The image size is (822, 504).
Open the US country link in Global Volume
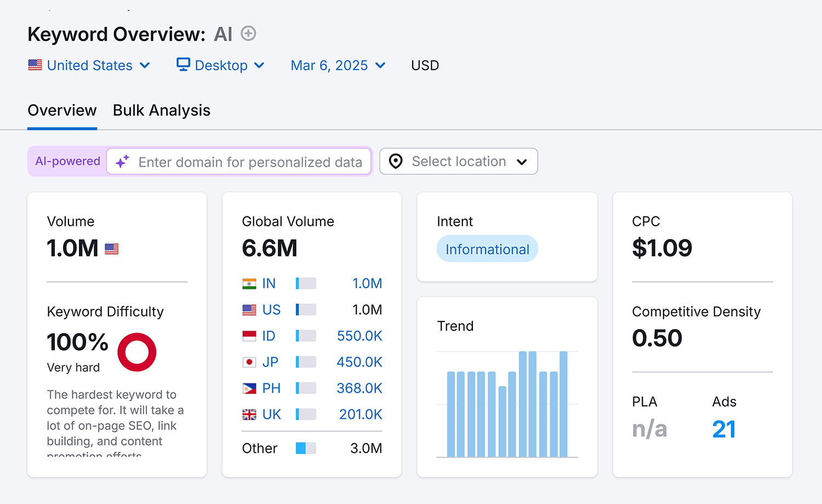[x=271, y=310]
